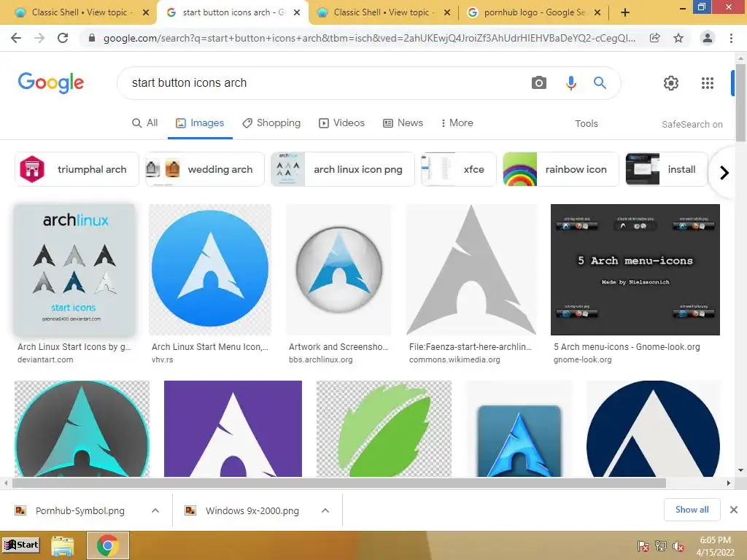Open the share this page icon

tap(655, 38)
